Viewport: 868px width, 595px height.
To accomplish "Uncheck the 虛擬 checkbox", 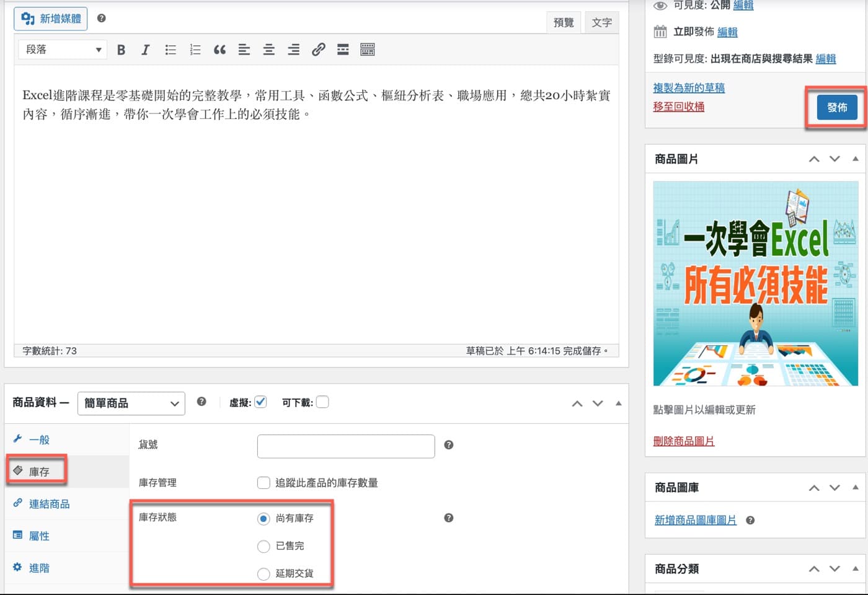I will pos(260,402).
